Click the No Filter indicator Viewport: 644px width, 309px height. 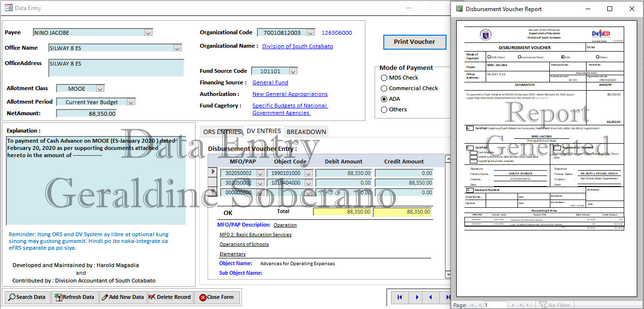[555, 305]
